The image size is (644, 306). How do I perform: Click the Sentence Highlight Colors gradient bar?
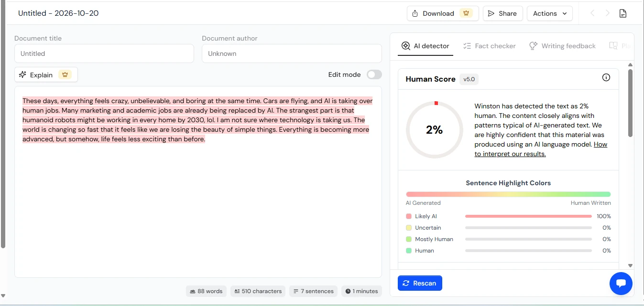click(508, 194)
